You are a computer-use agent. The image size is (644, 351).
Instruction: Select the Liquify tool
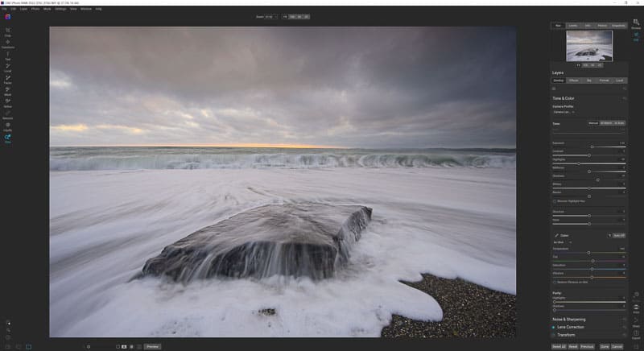(x=8, y=126)
